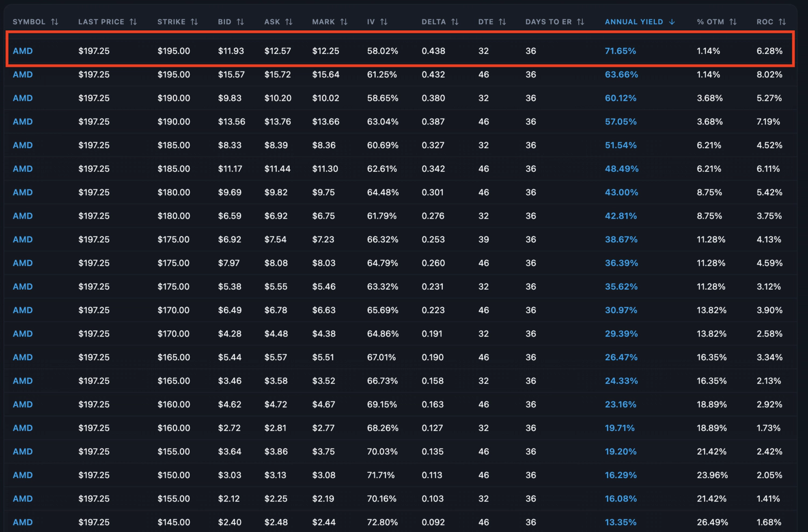Select the $10.20 ask cell
This screenshot has height=532, width=808.
click(277, 98)
